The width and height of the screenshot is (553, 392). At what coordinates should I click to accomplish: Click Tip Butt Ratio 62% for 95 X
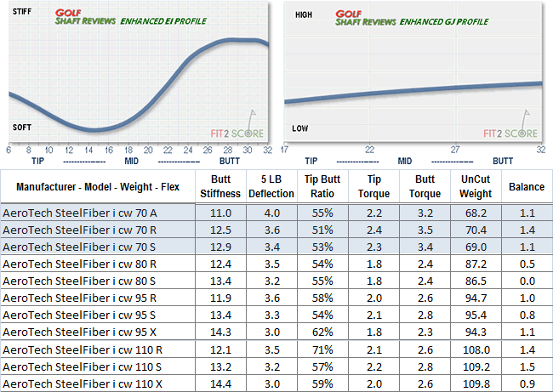point(322,332)
